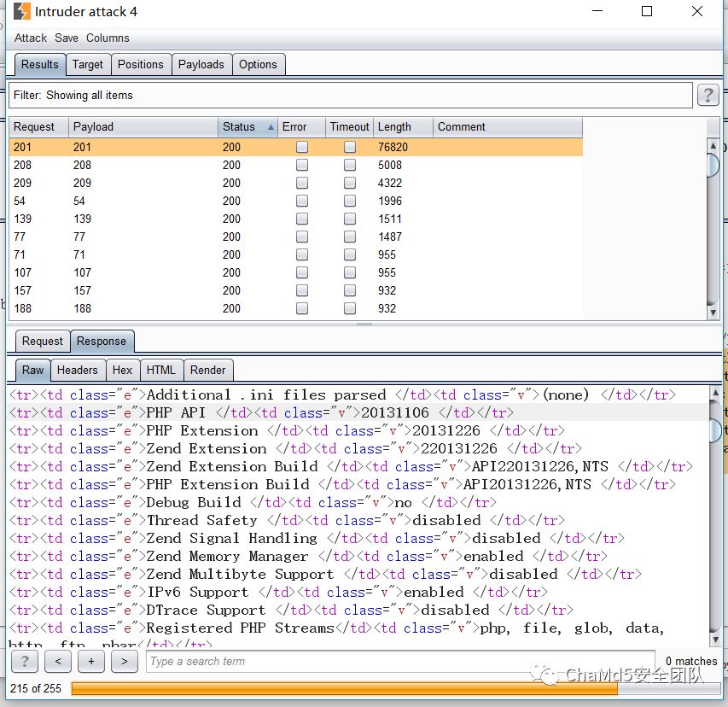728x707 pixels.
Task: Open the Columns menu
Action: (x=108, y=38)
